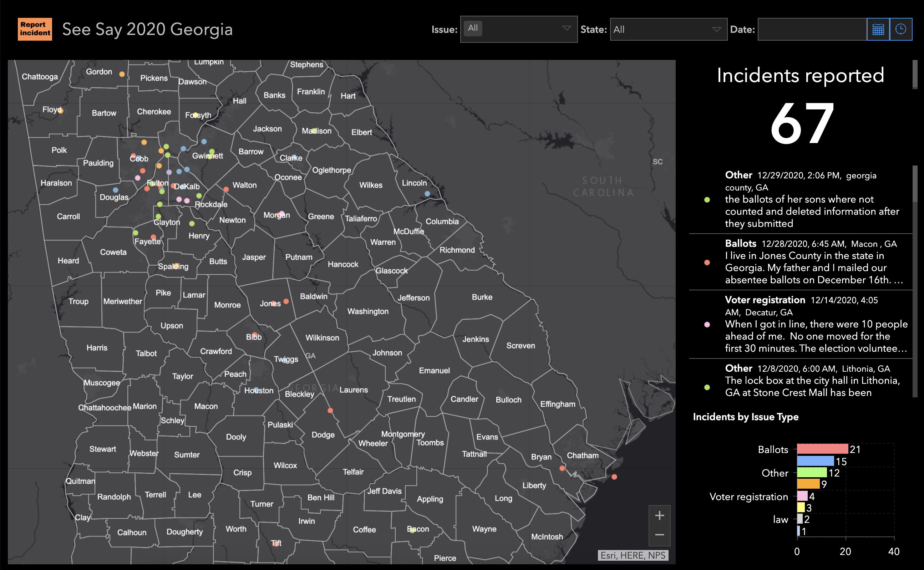Click the blue incident dot in Clarke county
The image size is (924, 570).
click(294, 157)
